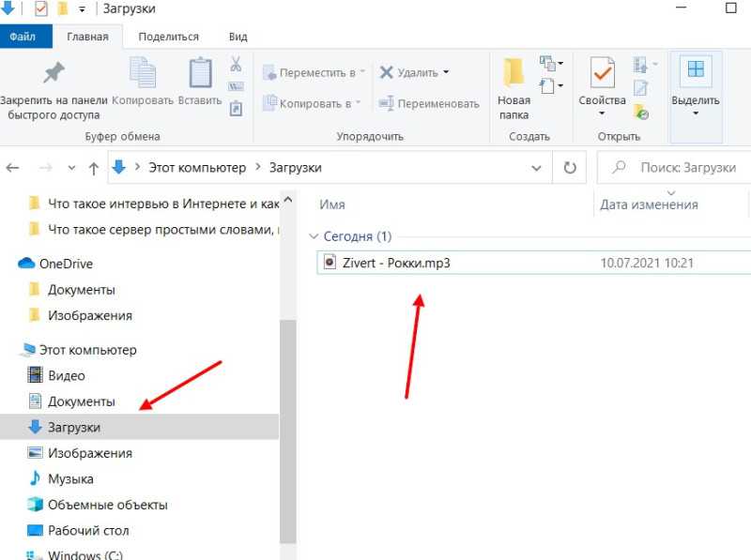
Task: Click Pin to Quick access icon
Action: 54,73
